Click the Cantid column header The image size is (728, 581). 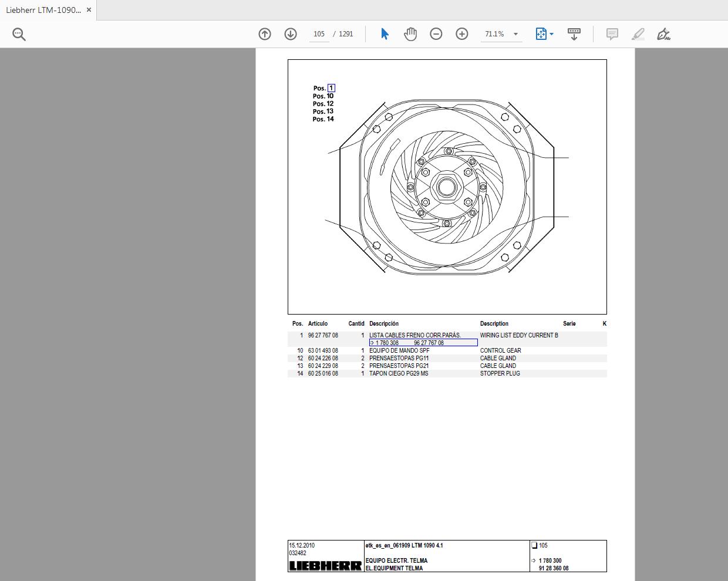(356, 323)
